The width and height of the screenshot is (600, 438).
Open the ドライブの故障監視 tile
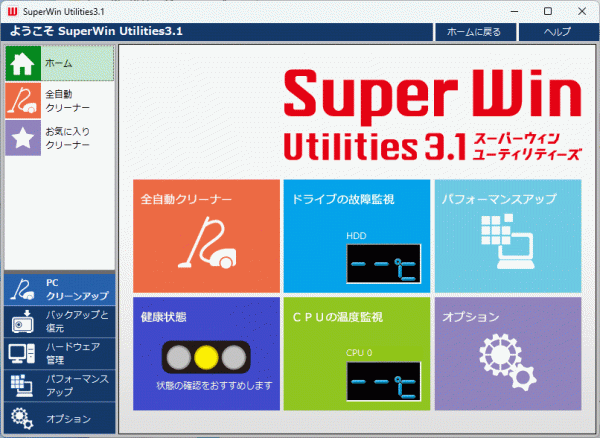point(357,236)
